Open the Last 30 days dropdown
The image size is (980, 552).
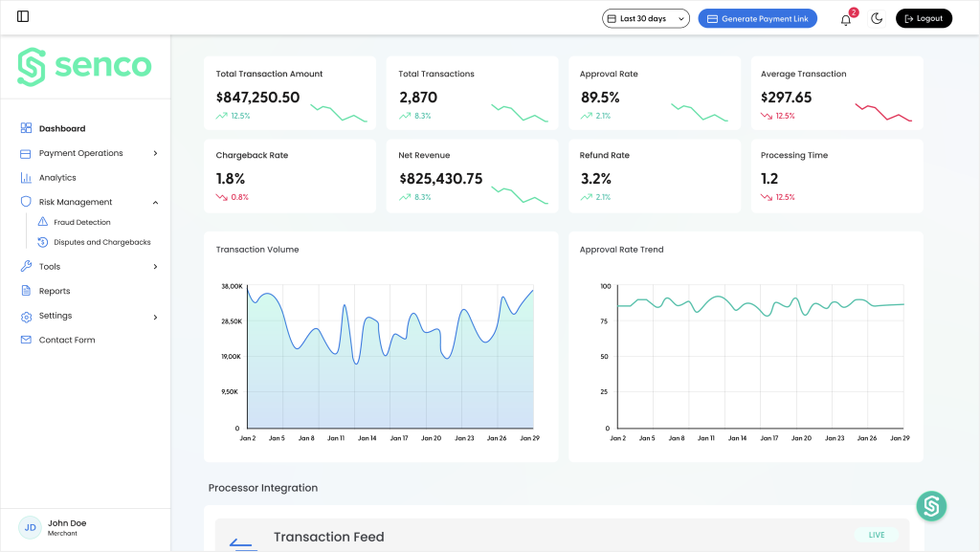(x=646, y=18)
